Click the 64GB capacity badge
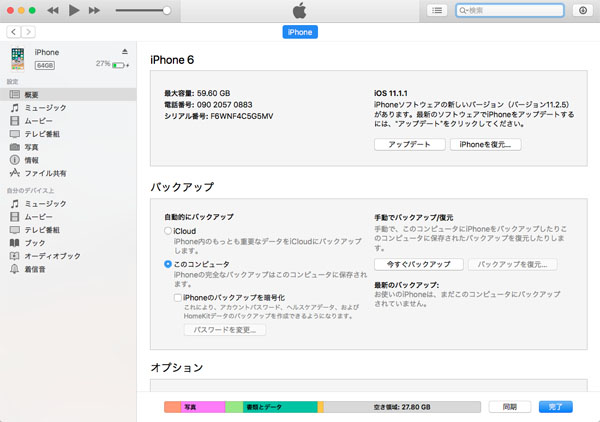This screenshot has height=422, width=600. pos(45,65)
